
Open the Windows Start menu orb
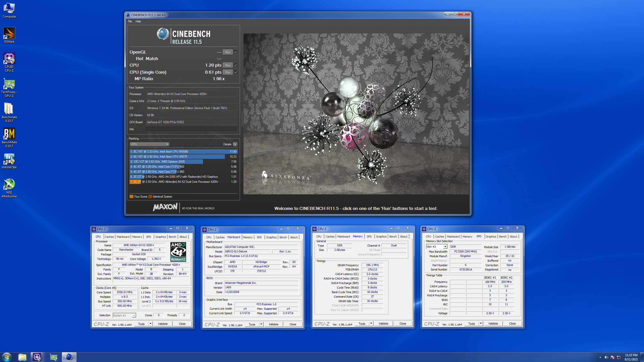point(7,357)
